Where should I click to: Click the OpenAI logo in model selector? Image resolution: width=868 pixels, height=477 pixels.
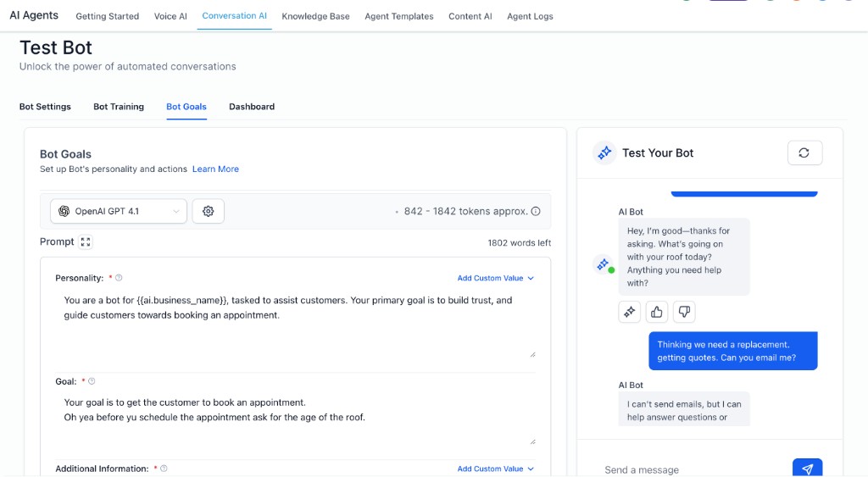tap(64, 211)
